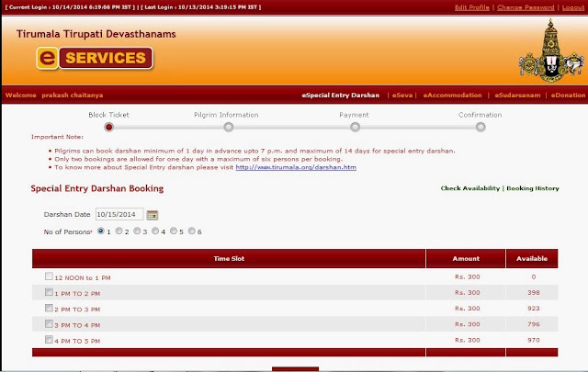This screenshot has height=372, width=588.
Task: Click the Edit Profile link
Action: point(472,7)
